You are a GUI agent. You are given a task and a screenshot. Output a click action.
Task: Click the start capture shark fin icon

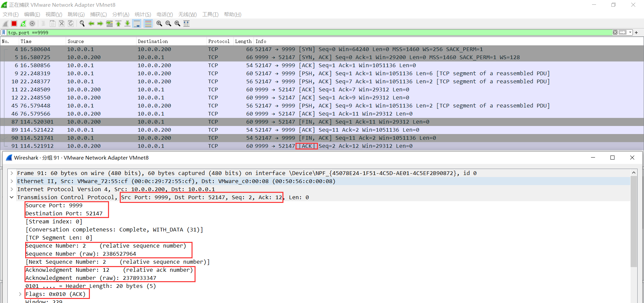tap(5, 24)
